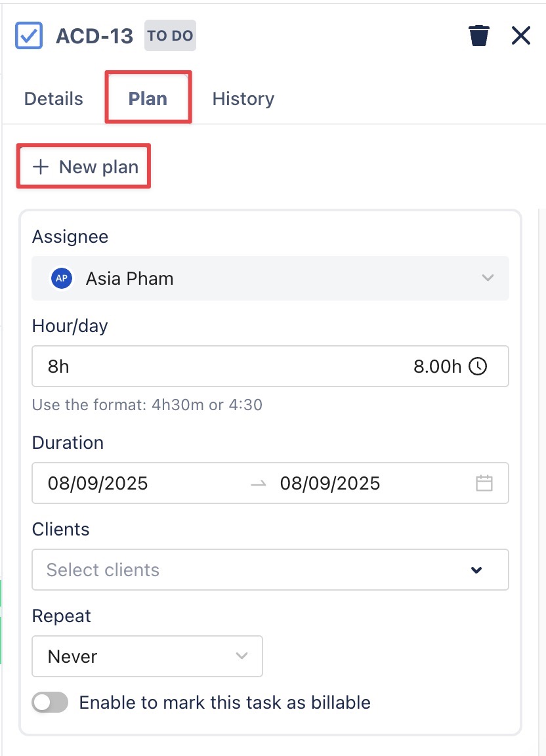Enable the billable task toggle switch
Screen dimensions: 546x756
pyautogui.click(x=50, y=703)
